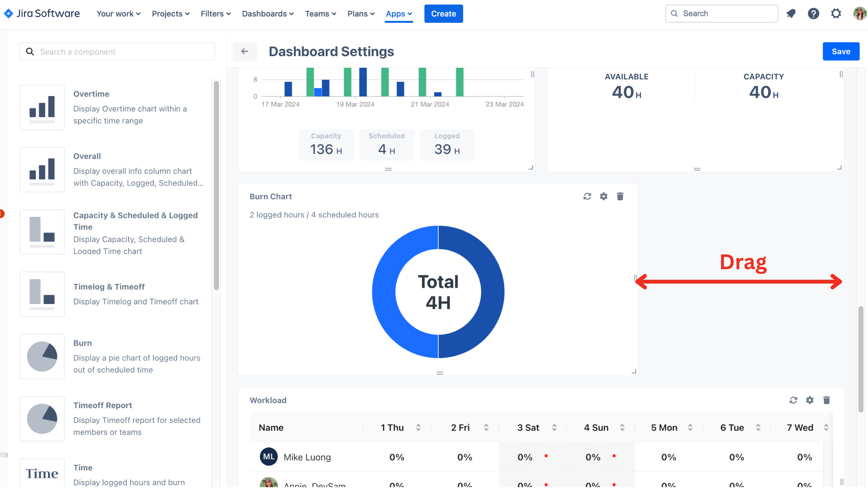Viewport: 868px width, 488px height.
Task: Click the back arrow beside Dashboard Settings
Action: pyautogui.click(x=245, y=52)
